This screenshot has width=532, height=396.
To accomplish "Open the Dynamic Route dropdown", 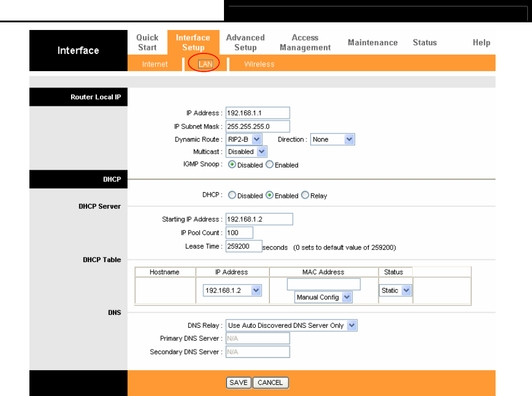I will (244, 139).
